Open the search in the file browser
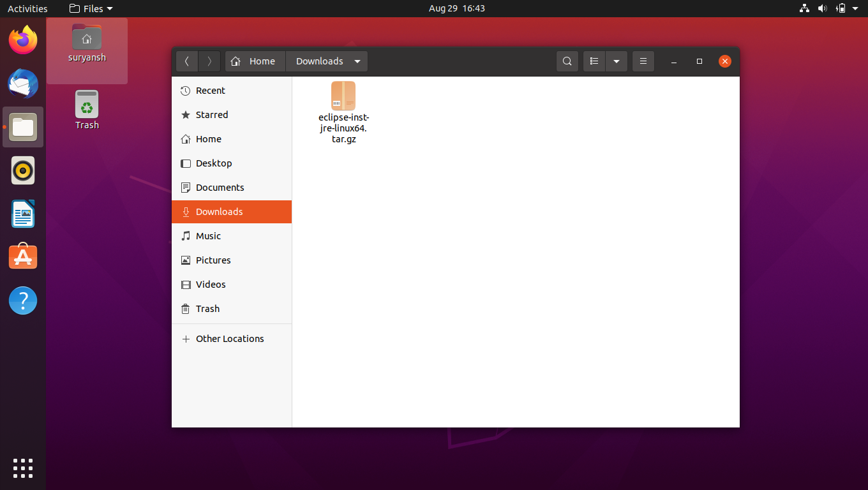Image resolution: width=868 pixels, height=490 pixels. [x=567, y=61]
